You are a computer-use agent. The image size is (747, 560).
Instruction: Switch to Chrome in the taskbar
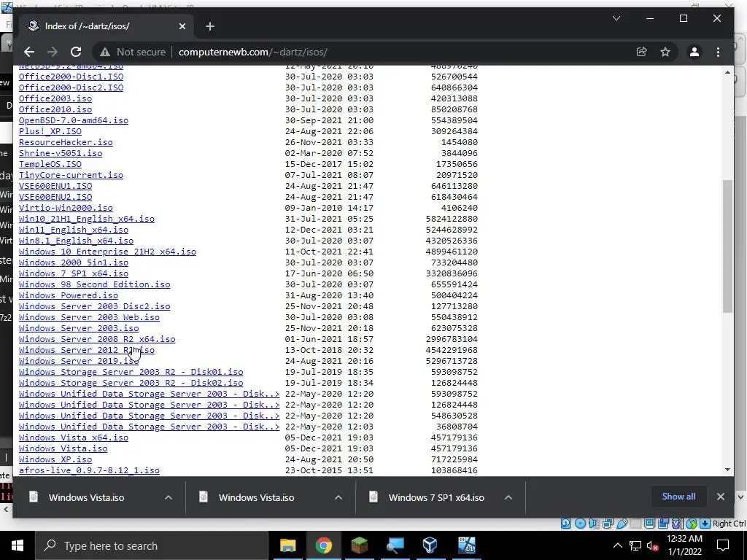coord(323,545)
